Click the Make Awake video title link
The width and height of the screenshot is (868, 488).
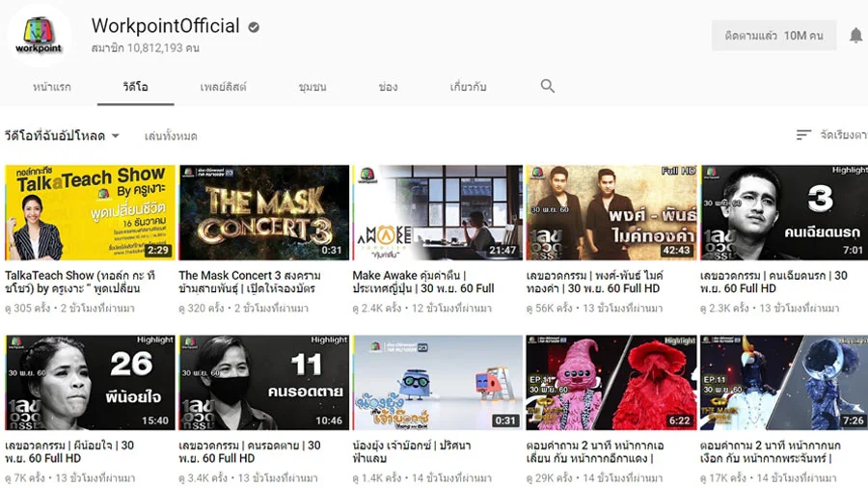tap(423, 282)
